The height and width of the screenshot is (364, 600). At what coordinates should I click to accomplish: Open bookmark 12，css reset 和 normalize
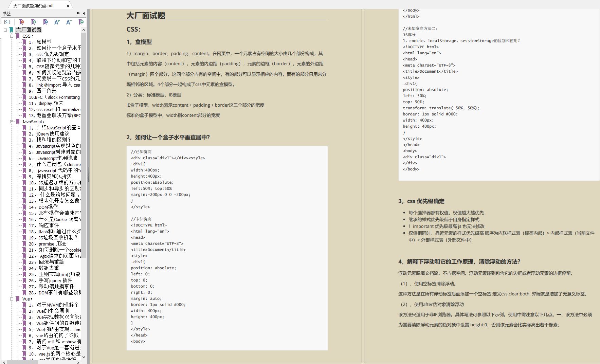point(55,109)
